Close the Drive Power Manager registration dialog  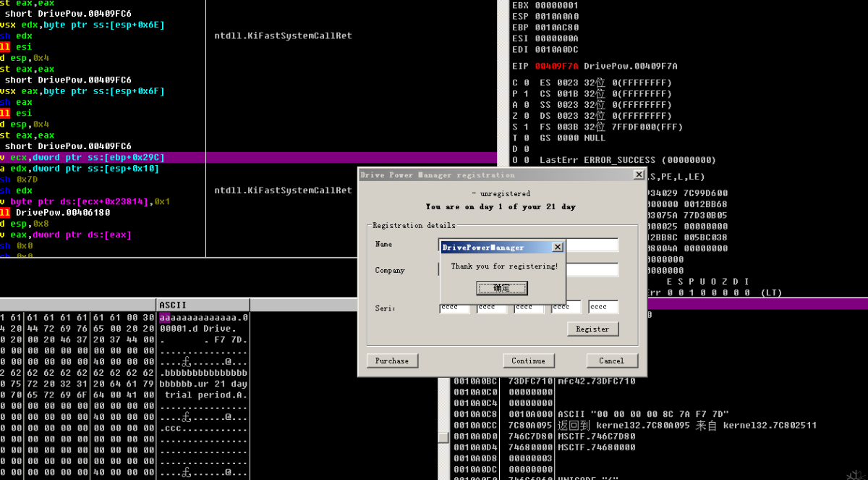point(638,174)
